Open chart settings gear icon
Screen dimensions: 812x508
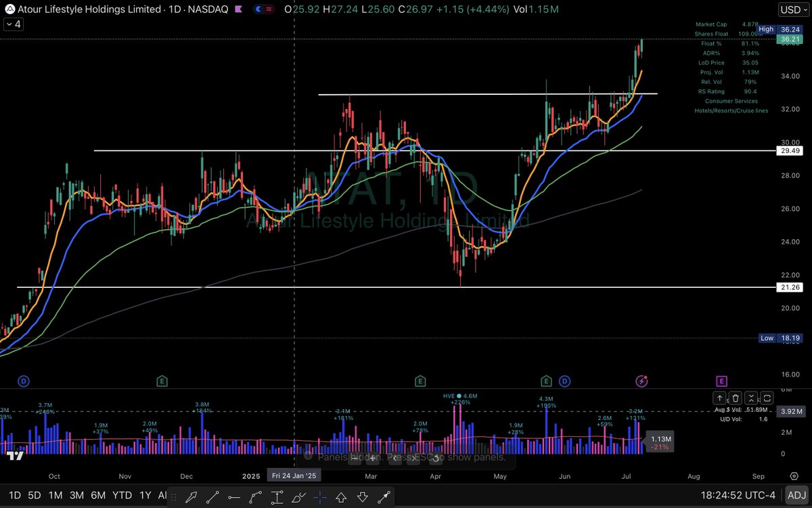794,476
